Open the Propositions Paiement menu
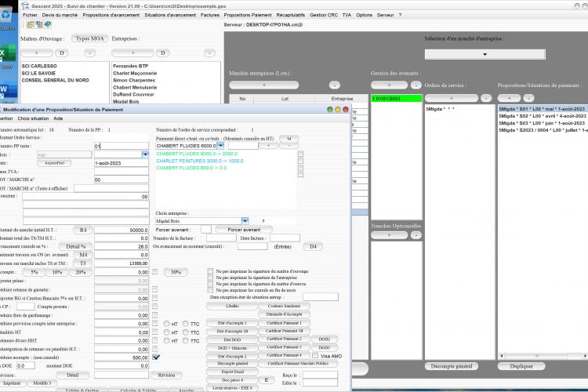The width and height of the screenshot is (588, 392). tap(248, 15)
